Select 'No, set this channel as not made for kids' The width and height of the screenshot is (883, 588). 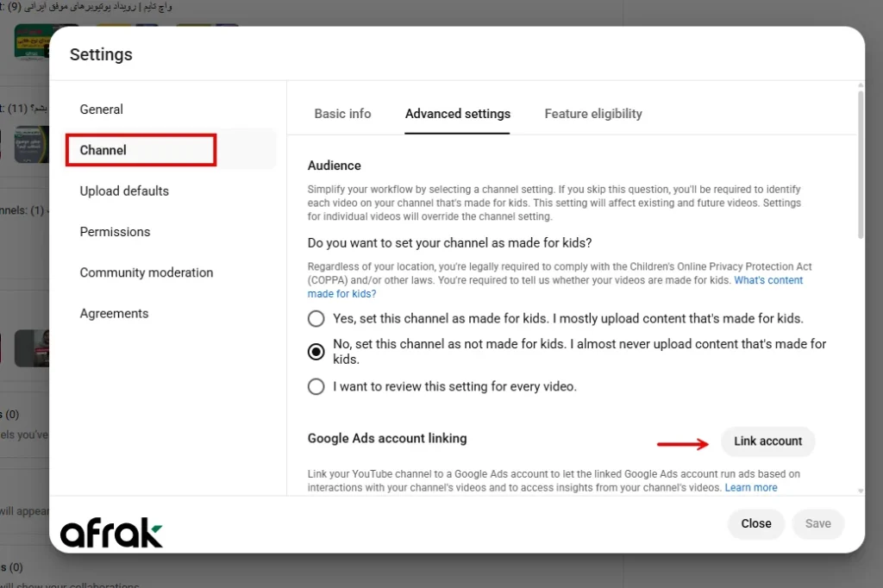point(316,351)
